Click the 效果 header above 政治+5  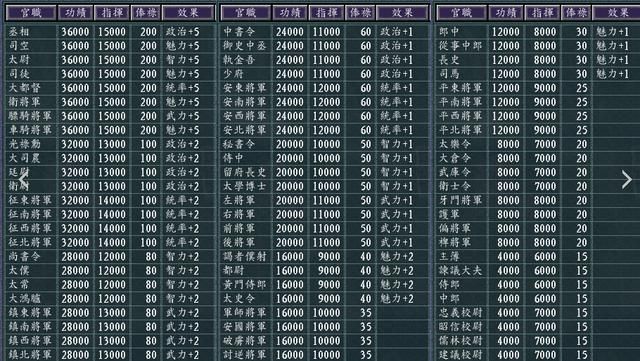pyautogui.click(x=188, y=13)
